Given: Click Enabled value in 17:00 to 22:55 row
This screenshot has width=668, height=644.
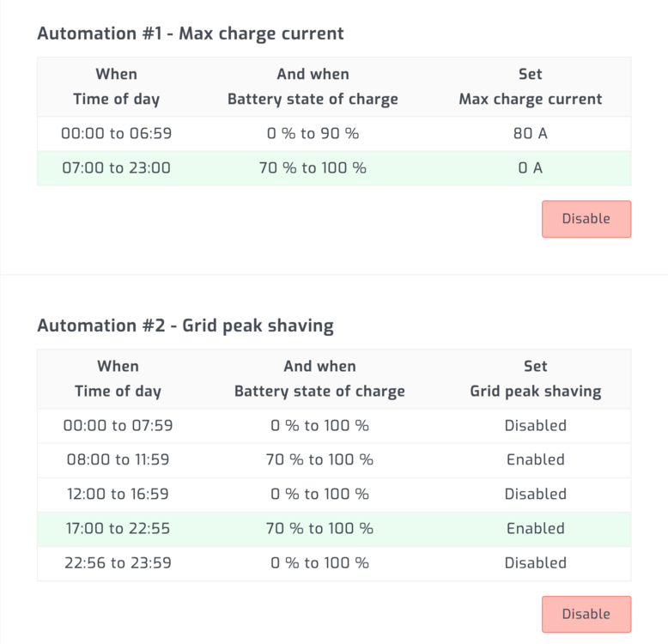Looking at the screenshot, I should [x=535, y=528].
